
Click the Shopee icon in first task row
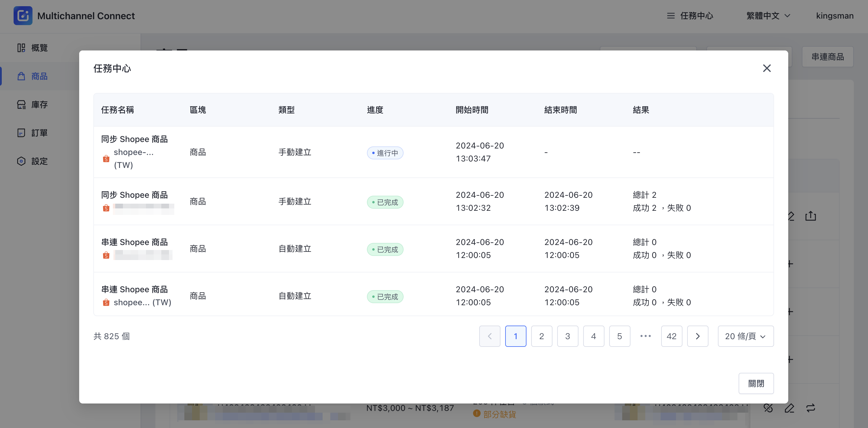coord(106,159)
